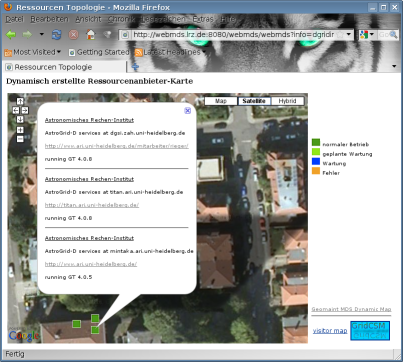Click the Firefox reload button

56,34
